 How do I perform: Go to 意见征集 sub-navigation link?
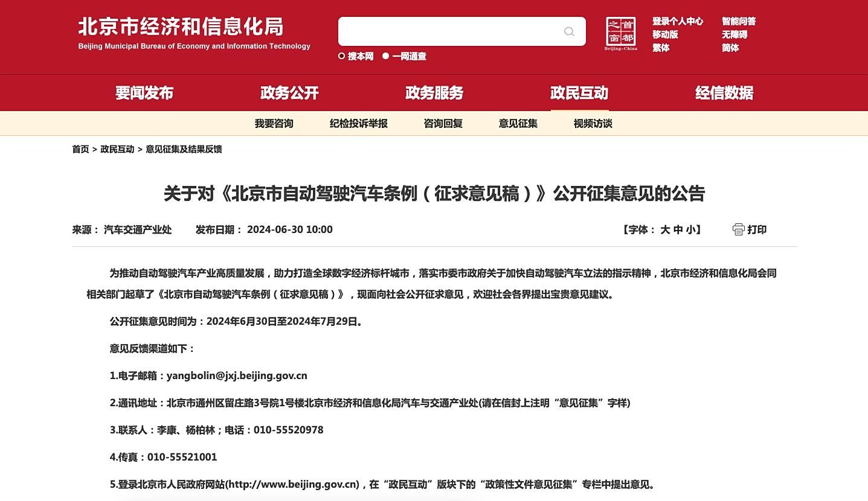pos(518,123)
